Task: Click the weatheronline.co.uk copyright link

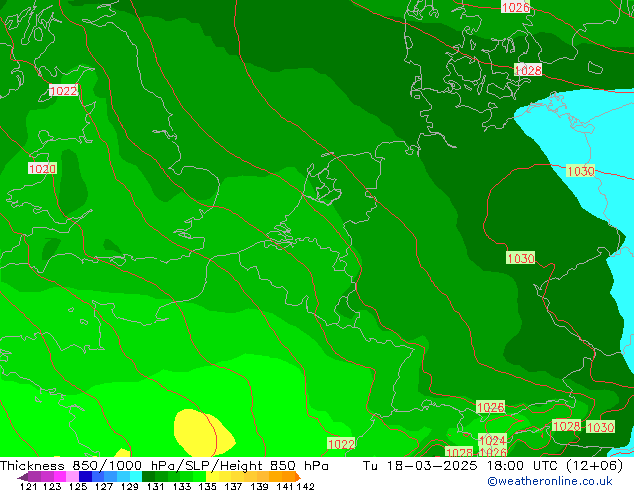Action: [x=550, y=481]
